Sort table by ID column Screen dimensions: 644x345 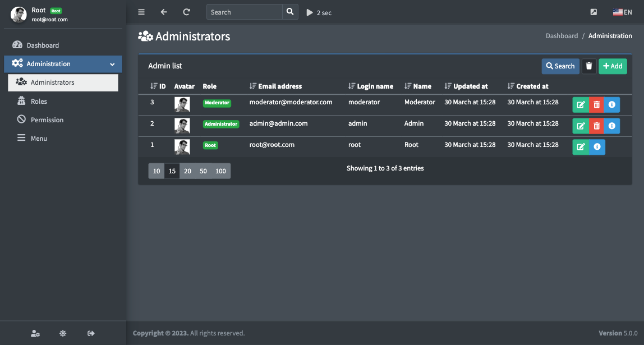tap(158, 86)
